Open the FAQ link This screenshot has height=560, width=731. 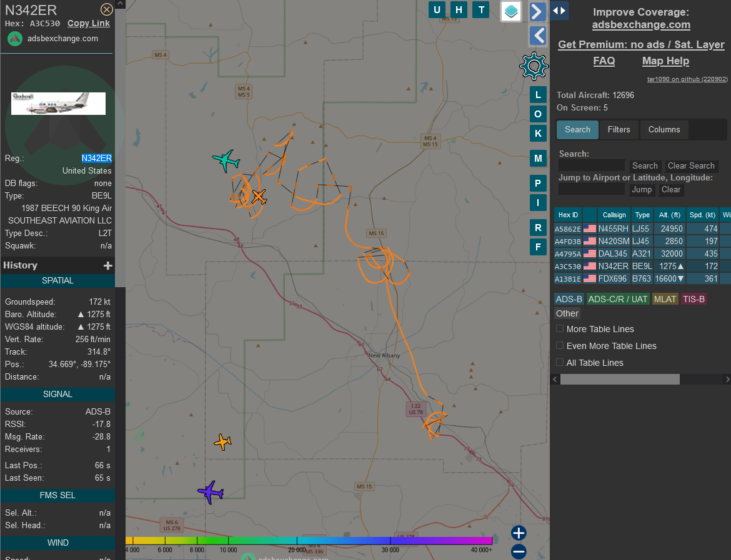(x=604, y=61)
